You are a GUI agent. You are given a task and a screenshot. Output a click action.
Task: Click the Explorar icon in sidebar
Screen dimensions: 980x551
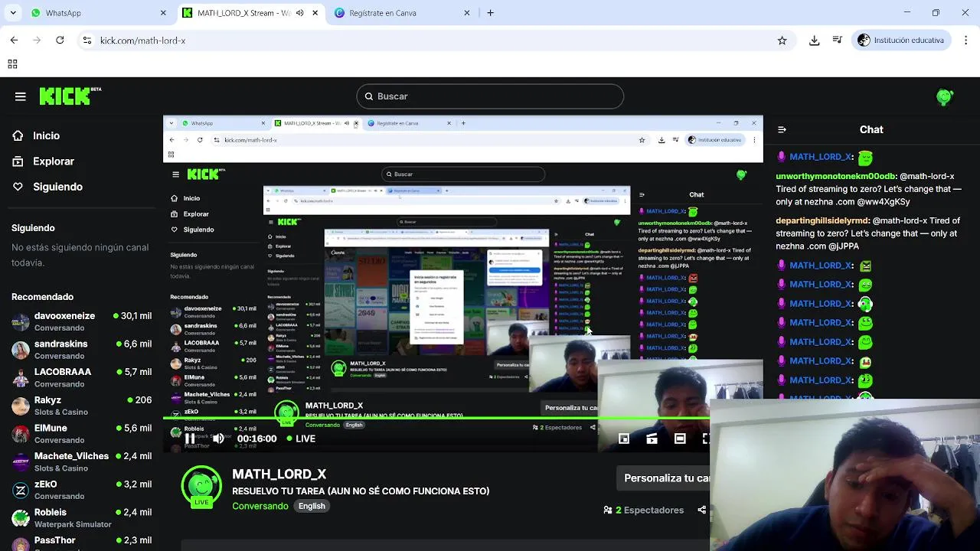(18, 161)
